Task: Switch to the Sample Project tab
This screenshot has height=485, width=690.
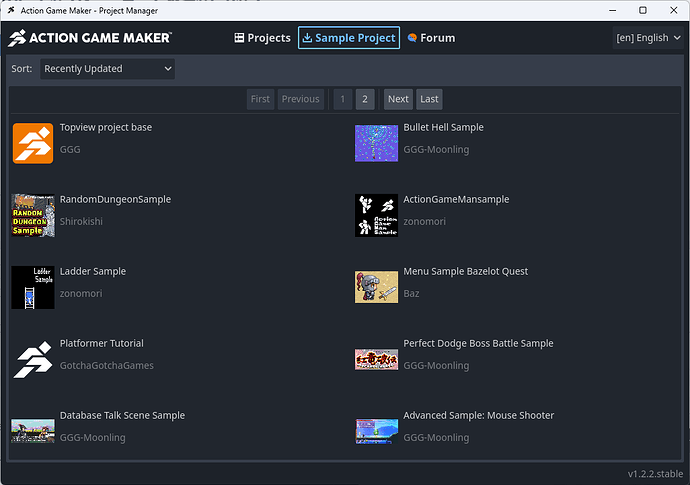Action: point(349,38)
